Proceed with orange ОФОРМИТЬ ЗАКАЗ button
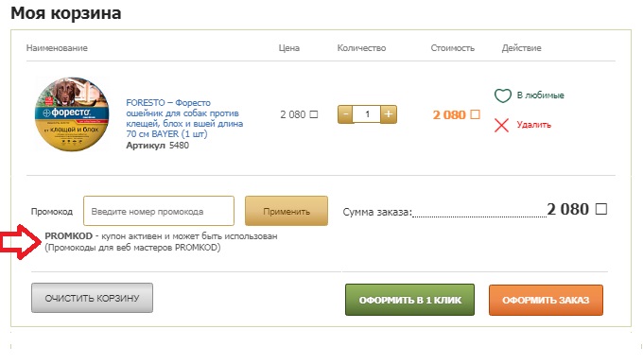The image size is (643, 364). point(546,300)
